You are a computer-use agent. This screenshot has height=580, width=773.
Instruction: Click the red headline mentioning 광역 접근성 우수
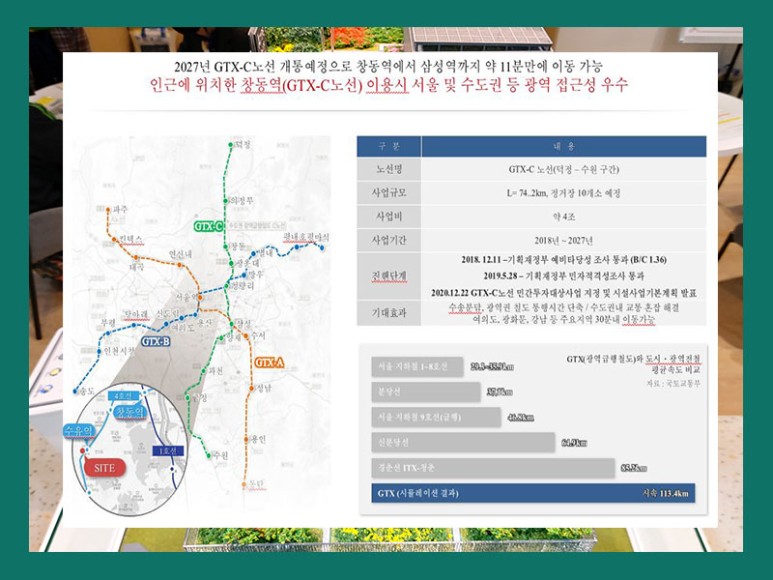tap(388, 85)
